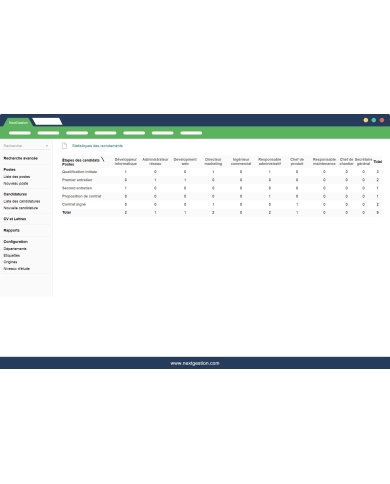Click the Administrateur réseau column header
390x484 pixels.
click(x=155, y=162)
